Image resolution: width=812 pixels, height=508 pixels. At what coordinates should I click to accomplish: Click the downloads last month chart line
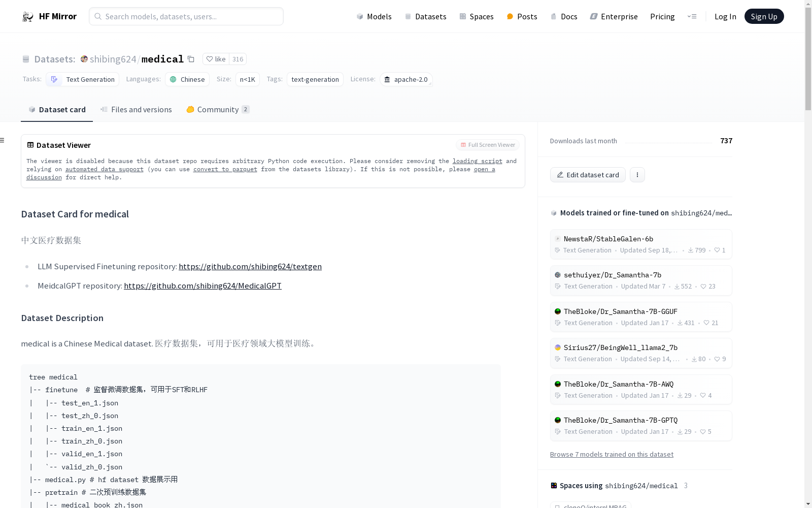click(x=668, y=143)
